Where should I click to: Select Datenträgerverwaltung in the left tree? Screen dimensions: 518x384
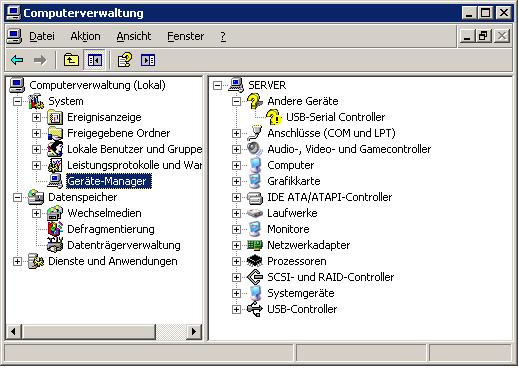pos(124,245)
